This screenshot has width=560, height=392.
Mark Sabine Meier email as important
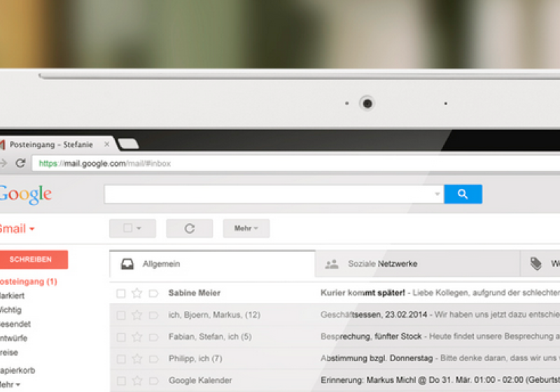point(153,293)
